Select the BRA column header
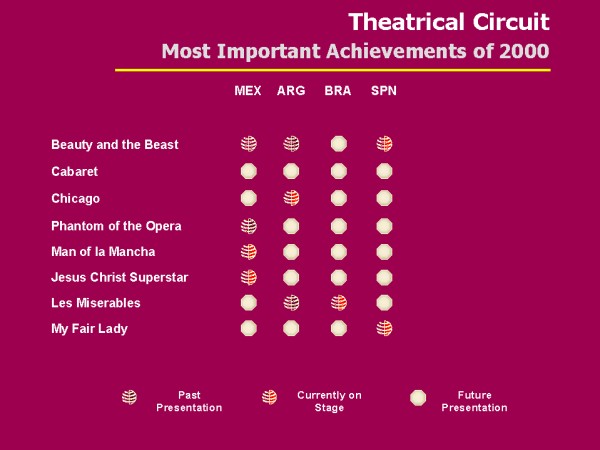 point(338,91)
